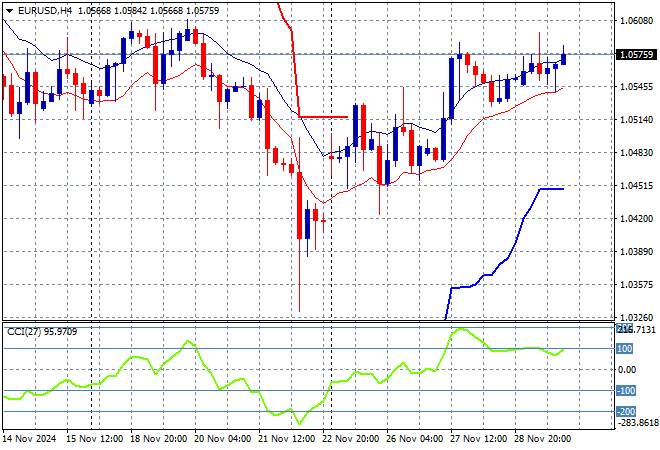Click the 14 Nov 2024 date label
660x450 pixels.
[x=29, y=439]
